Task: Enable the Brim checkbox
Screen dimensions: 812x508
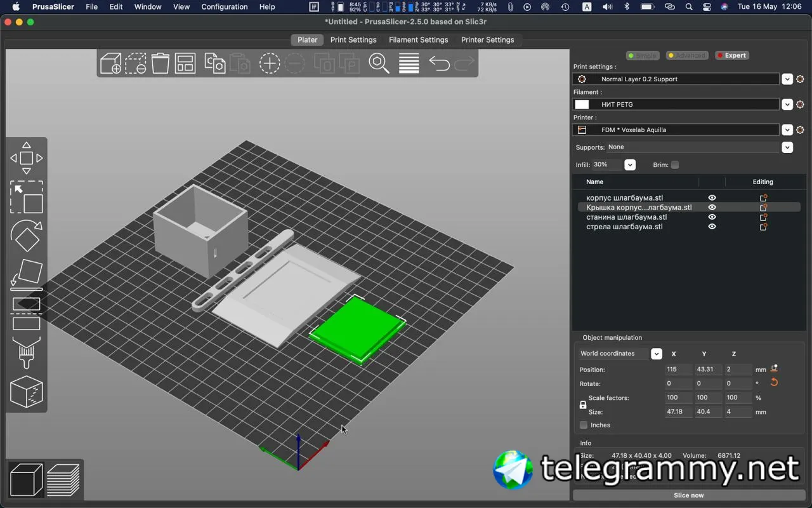Action: tap(675, 165)
